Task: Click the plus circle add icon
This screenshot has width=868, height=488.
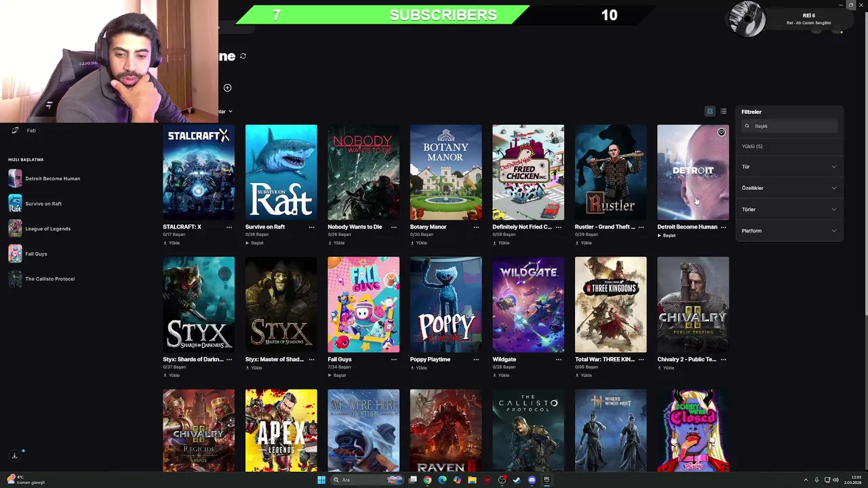Action: pyautogui.click(x=227, y=87)
